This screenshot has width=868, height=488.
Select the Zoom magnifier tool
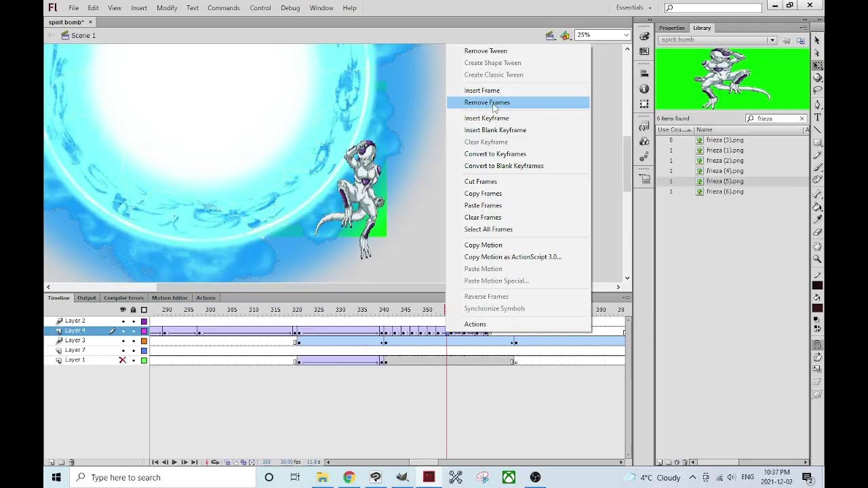point(817,259)
